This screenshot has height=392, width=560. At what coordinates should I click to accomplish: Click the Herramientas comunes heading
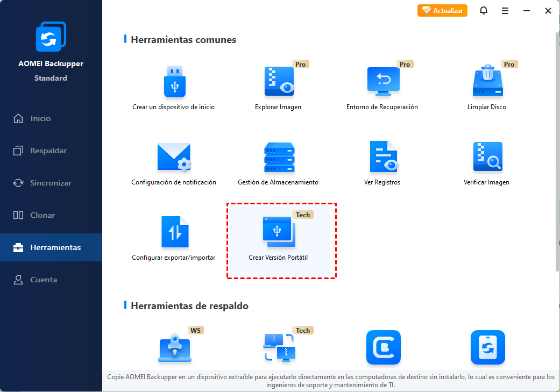pos(183,40)
